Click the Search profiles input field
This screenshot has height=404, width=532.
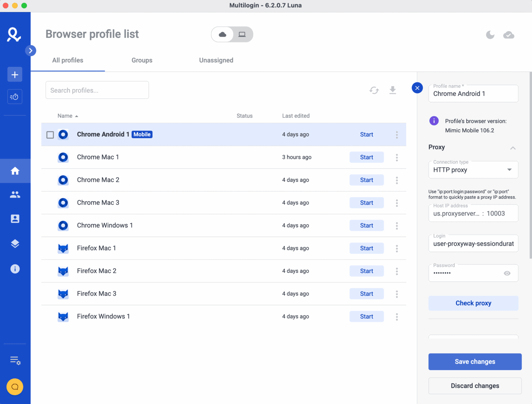click(97, 90)
